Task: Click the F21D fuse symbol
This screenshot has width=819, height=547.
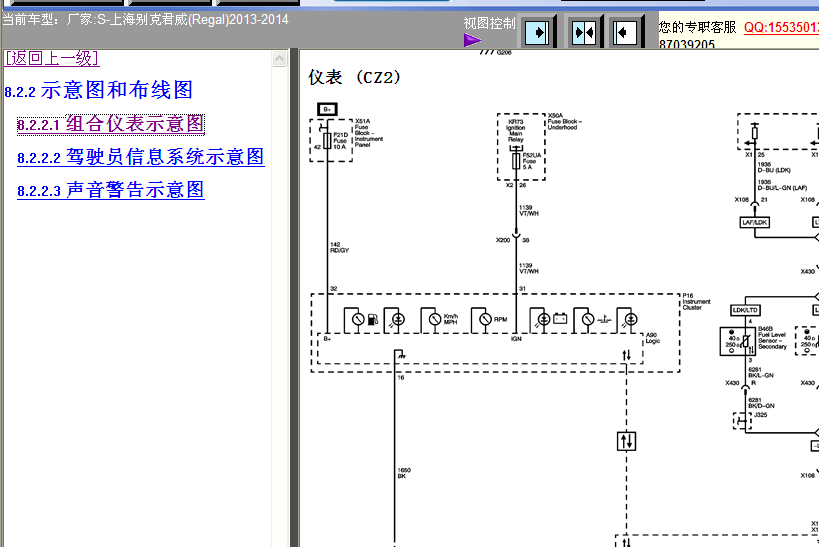Action: point(326,139)
